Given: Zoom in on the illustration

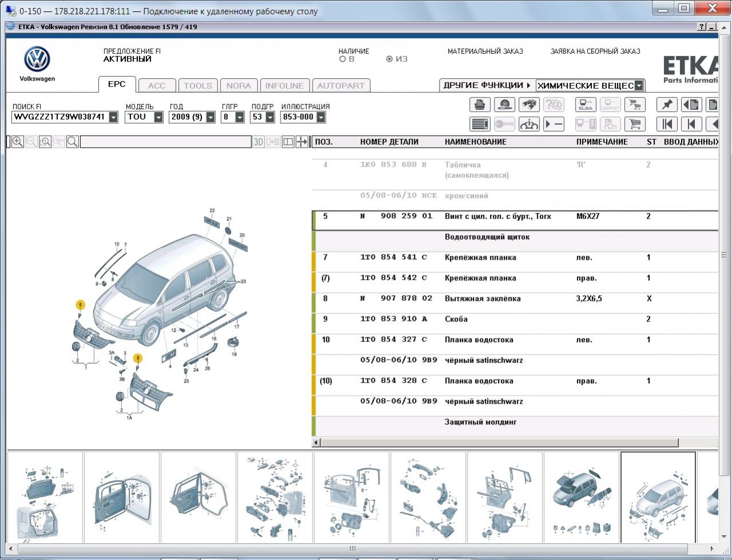Looking at the screenshot, I should 18,142.
